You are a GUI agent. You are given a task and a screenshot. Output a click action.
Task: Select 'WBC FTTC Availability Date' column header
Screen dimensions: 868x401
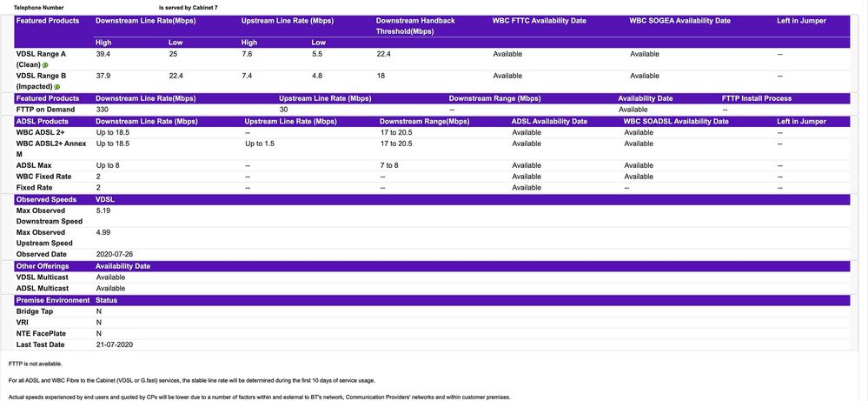tap(540, 21)
